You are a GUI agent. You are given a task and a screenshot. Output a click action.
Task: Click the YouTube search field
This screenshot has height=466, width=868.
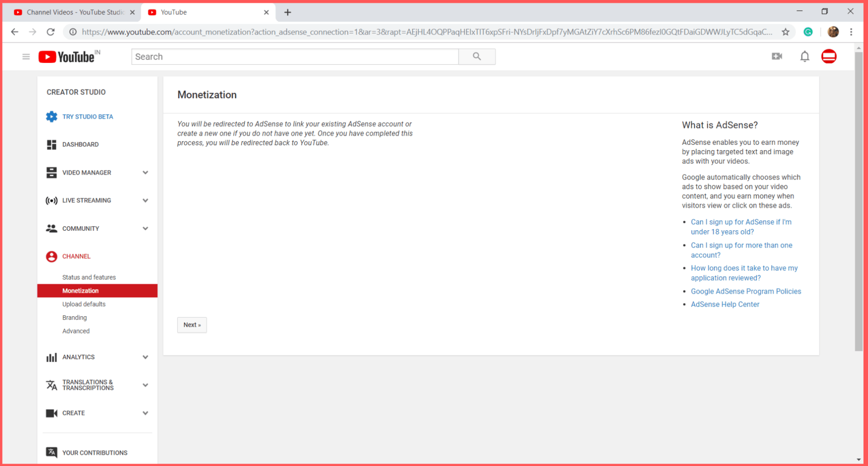pos(295,56)
